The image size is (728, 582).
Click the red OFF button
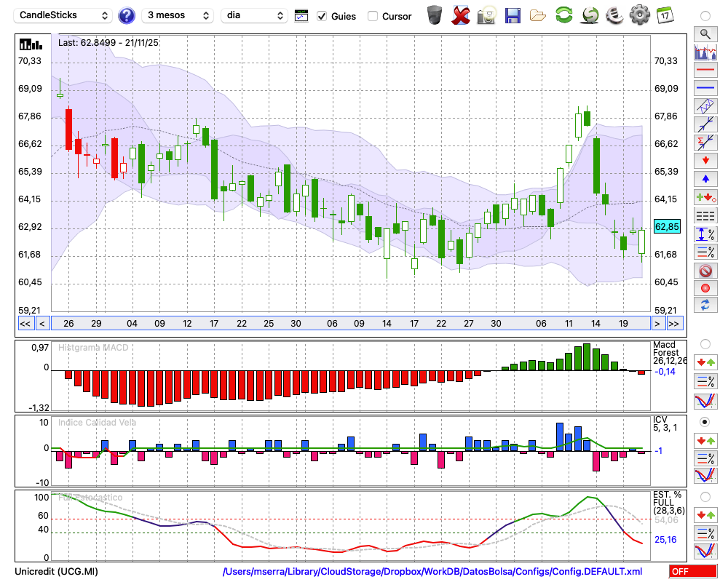click(x=692, y=572)
